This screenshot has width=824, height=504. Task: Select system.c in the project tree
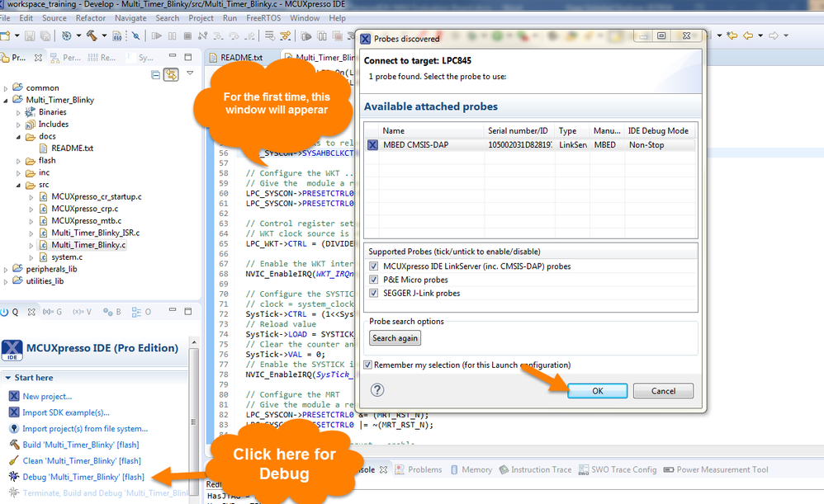pos(67,257)
